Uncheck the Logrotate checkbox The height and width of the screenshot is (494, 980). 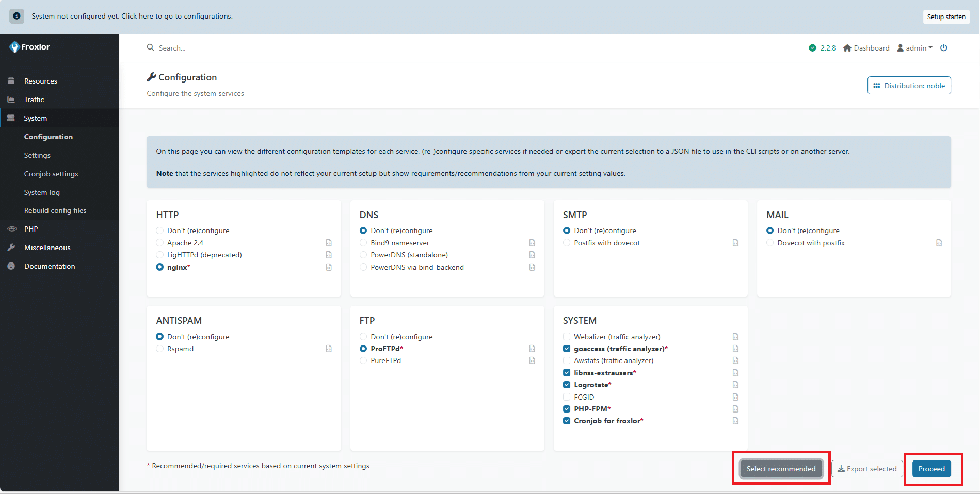(x=567, y=385)
